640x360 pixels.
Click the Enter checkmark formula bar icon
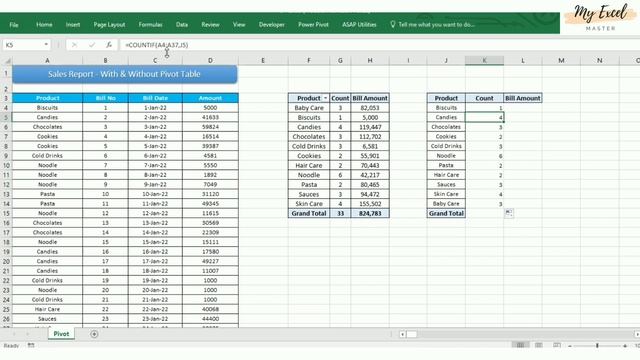tap(92, 45)
